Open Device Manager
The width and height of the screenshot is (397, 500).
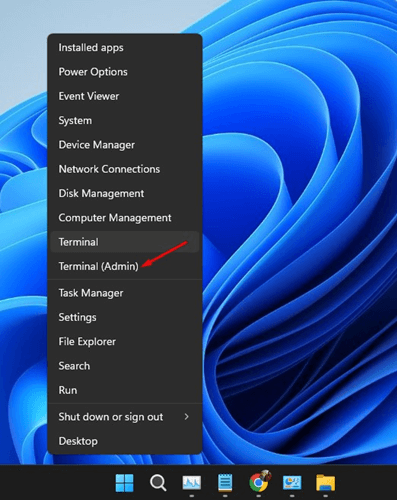(125, 145)
